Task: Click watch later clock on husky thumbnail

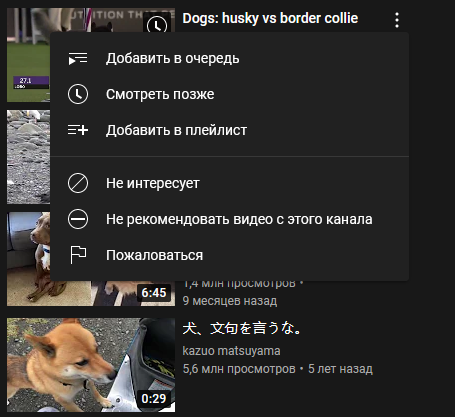Action: tap(157, 25)
